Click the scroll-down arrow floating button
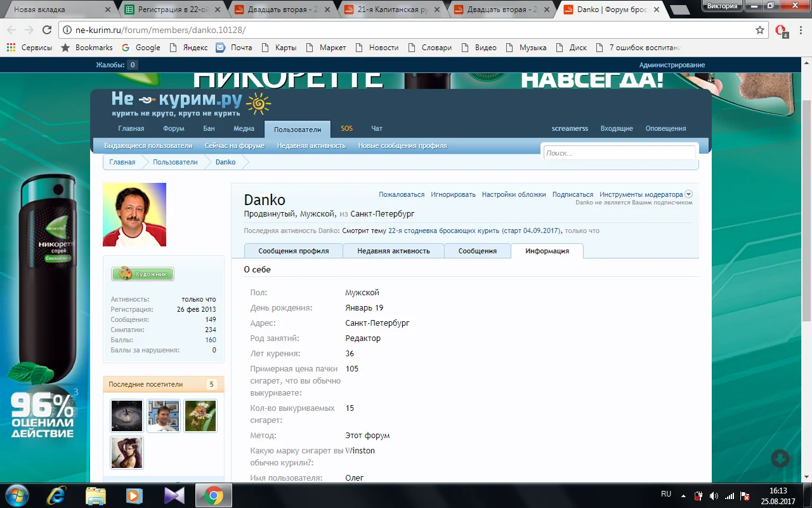The image size is (812, 508). point(780,458)
